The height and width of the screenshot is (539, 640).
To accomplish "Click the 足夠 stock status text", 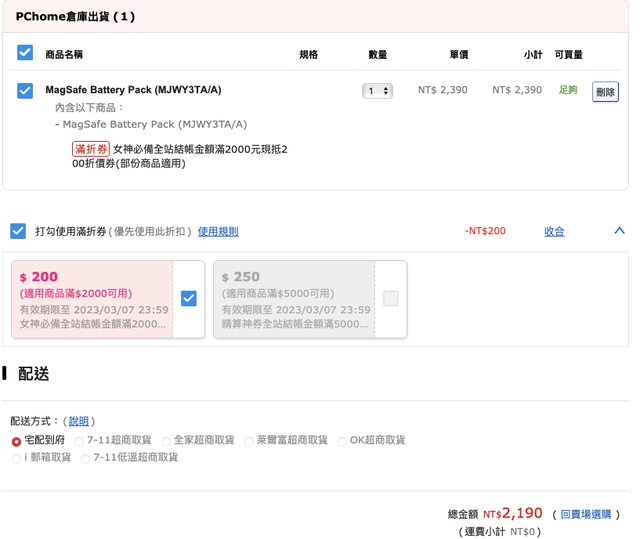I will [568, 90].
